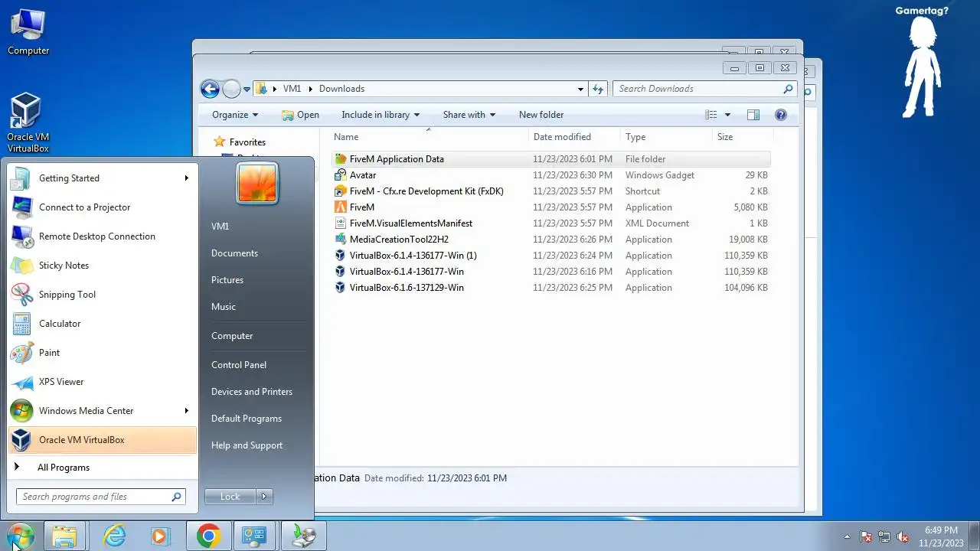Select the Avatar gadget file
The width and height of the screenshot is (980, 551).
coord(551,175)
